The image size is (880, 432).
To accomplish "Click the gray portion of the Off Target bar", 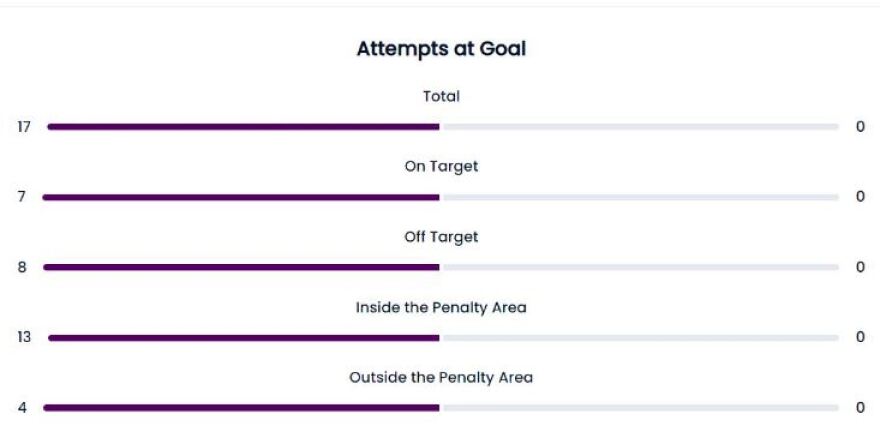I will pyautogui.click(x=639, y=267).
